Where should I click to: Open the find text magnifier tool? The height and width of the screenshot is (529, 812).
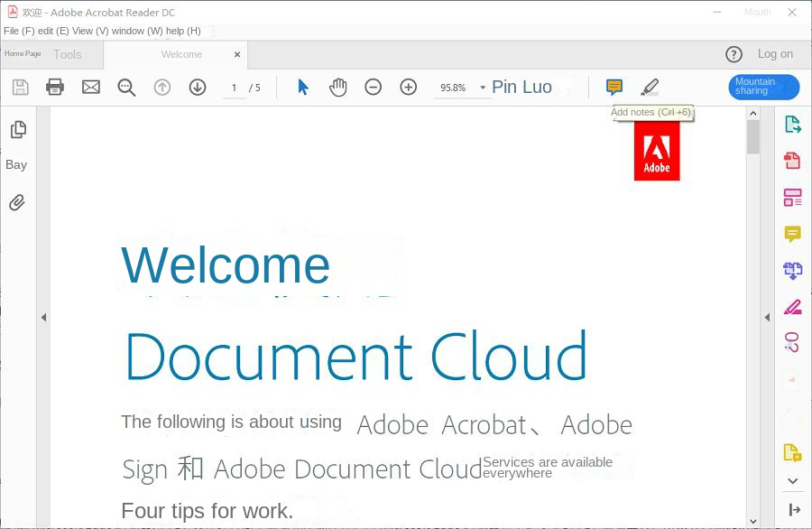pyautogui.click(x=126, y=88)
